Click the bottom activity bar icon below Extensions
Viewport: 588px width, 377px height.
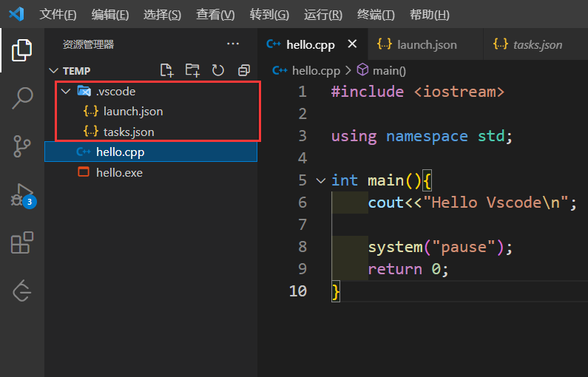(x=21, y=291)
